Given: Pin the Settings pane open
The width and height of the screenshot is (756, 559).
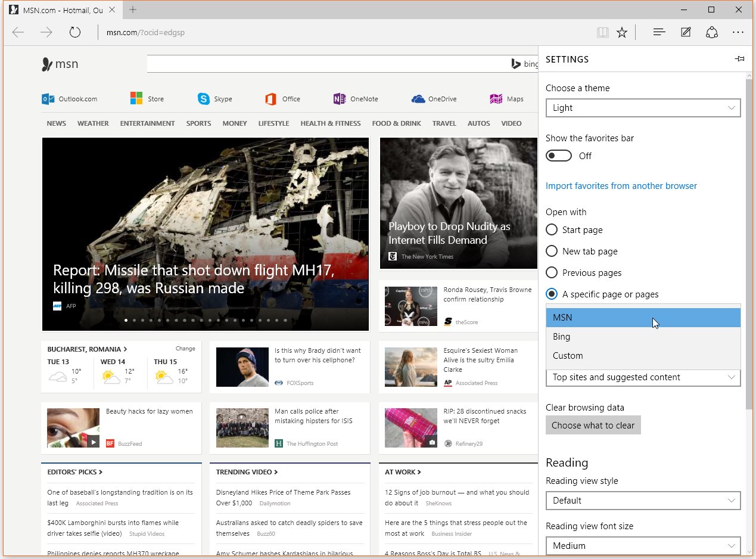Looking at the screenshot, I should [739, 59].
